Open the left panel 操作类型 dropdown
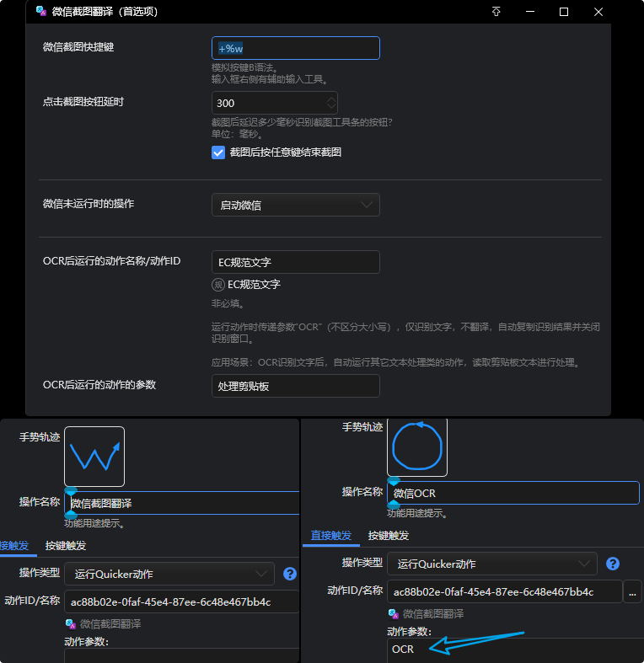Image resolution: width=644 pixels, height=663 pixels. point(169,574)
